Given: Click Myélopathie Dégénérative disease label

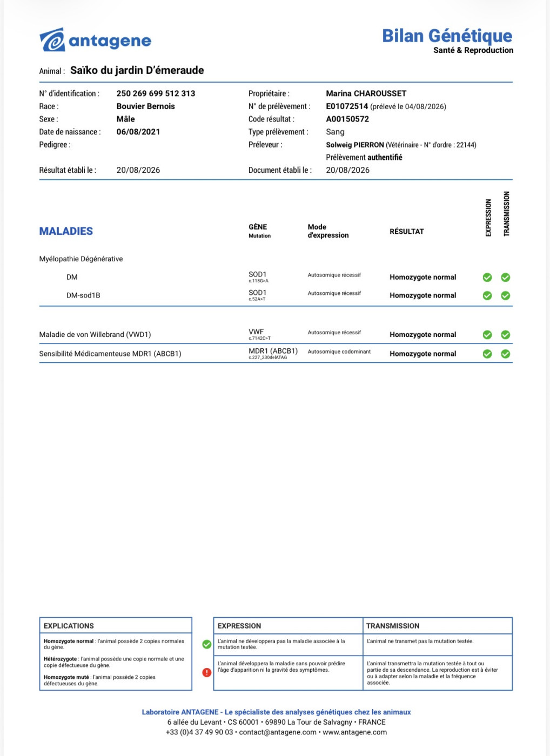Looking at the screenshot, I should coord(81,259).
